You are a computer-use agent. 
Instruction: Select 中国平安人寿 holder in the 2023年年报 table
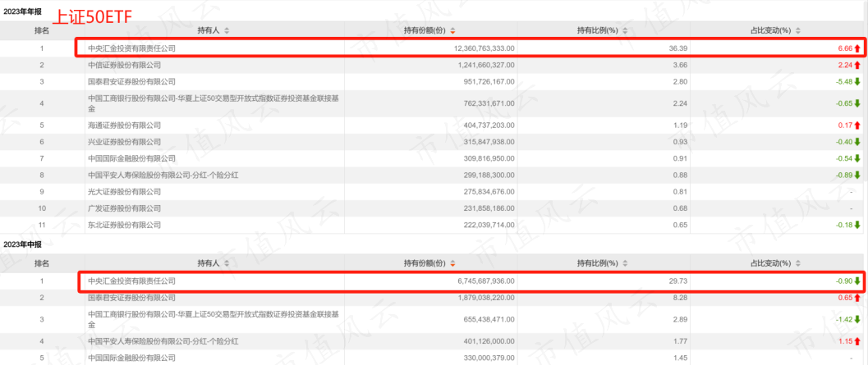[x=164, y=176]
